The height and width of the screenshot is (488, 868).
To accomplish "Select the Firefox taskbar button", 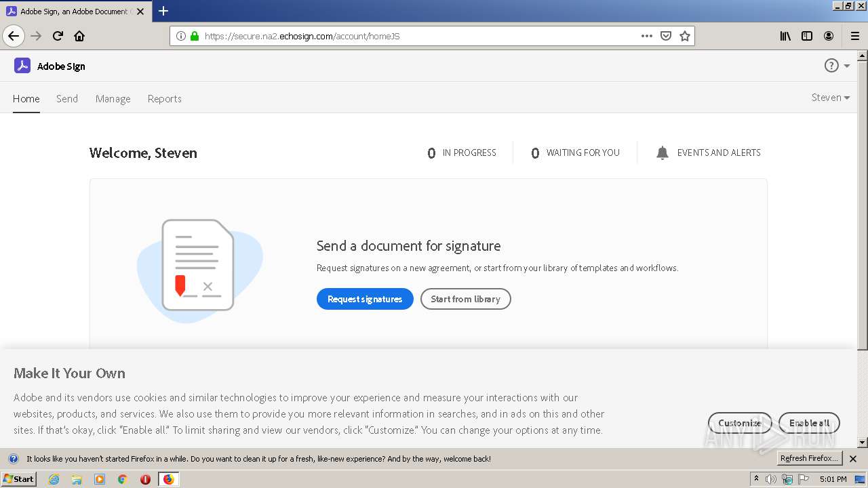I will [168, 479].
